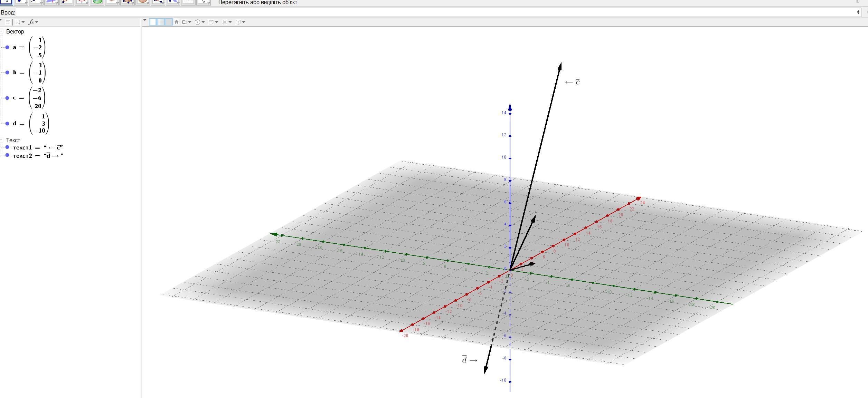This screenshot has height=398, width=868.
Task: Click home icon to reset standard view
Action: (177, 22)
